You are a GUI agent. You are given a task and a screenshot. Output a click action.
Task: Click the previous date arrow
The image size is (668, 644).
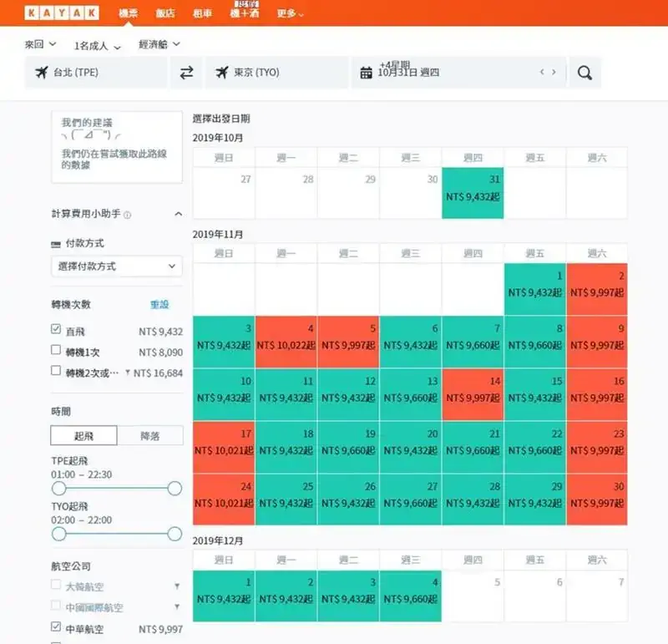tap(542, 73)
